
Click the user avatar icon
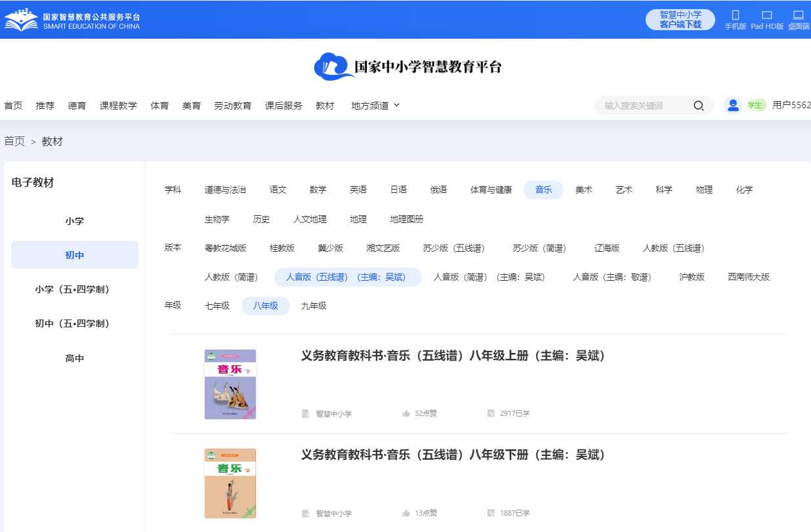coord(733,105)
